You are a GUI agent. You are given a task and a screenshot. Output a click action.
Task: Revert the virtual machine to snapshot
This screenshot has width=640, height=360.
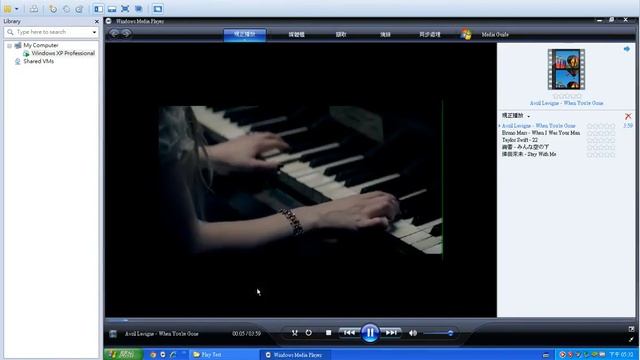(66, 9)
